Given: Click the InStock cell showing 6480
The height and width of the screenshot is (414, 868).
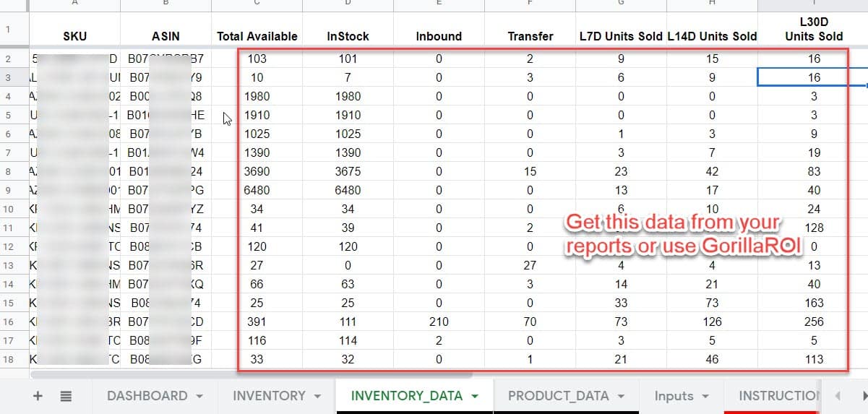Looking at the screenshot, I should tap(348, 190).
